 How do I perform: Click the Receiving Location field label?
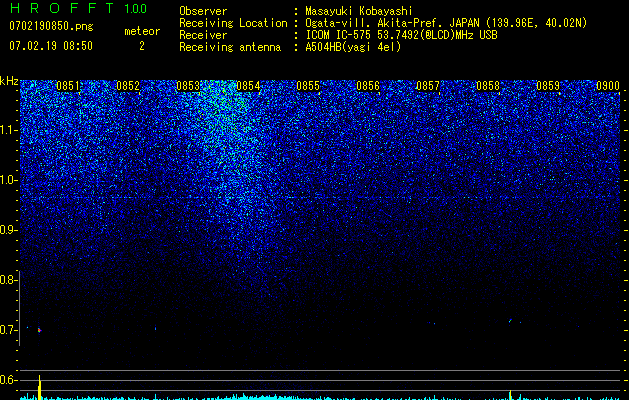click(x=233, y=23)
